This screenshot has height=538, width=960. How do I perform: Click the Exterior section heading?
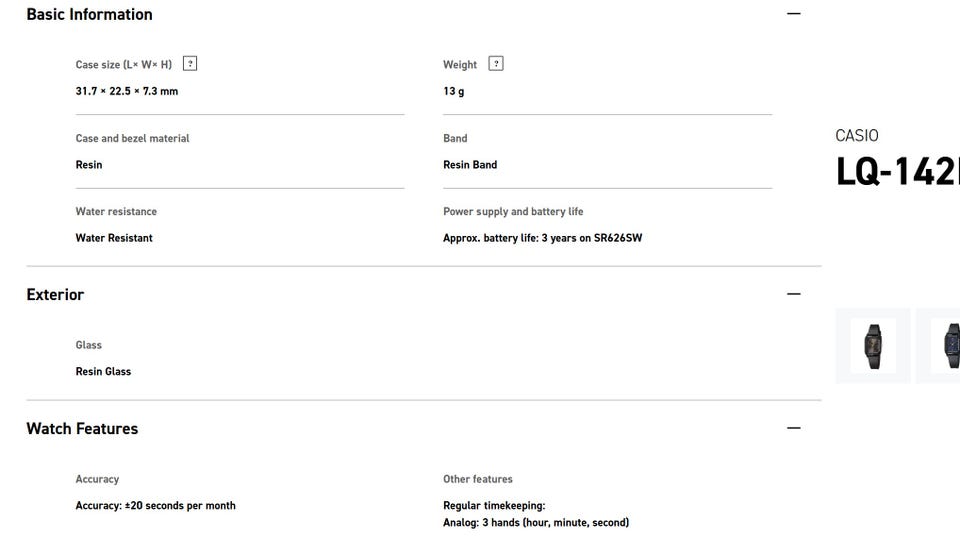55,294
